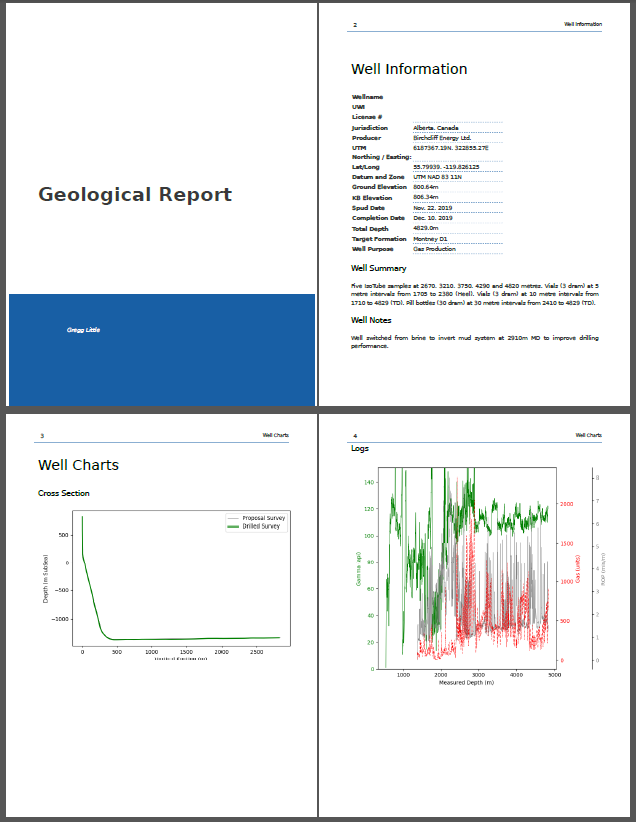Screen dimensions: 636x822
Task: Click the 'UTM NAD 83 11N' datum value
Action: (437, 177)
